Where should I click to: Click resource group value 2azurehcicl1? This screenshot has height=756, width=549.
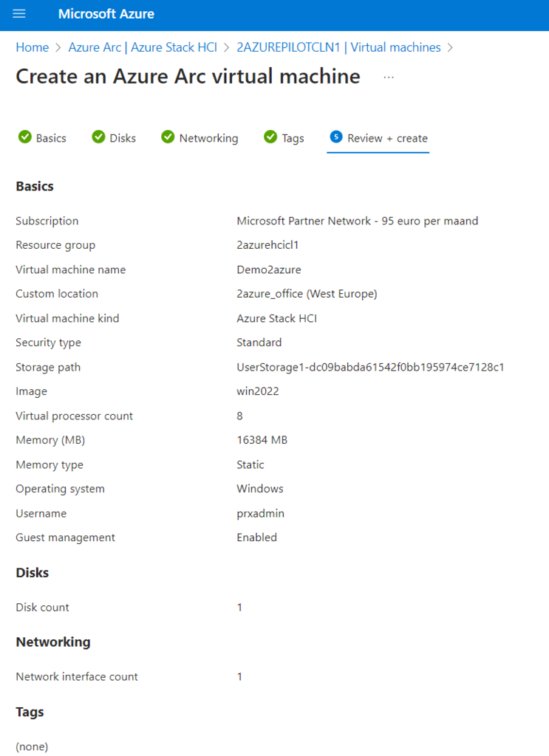click(x=267, y=245)
